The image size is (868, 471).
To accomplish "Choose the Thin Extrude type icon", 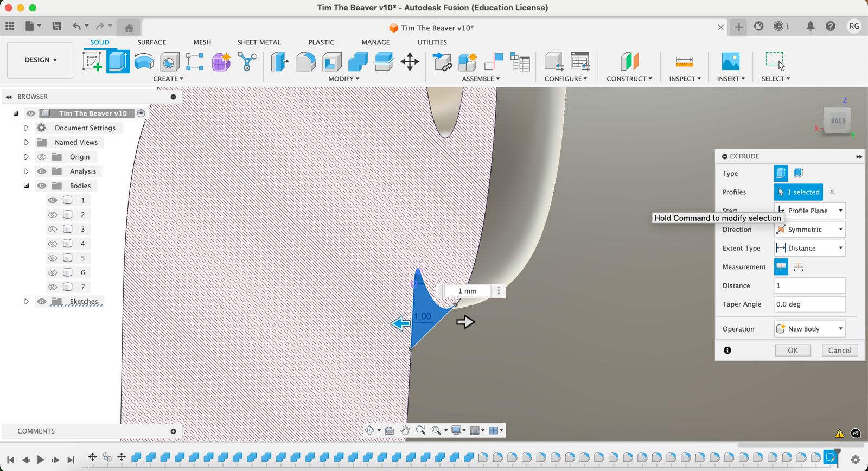I will (x=799, y=173).
